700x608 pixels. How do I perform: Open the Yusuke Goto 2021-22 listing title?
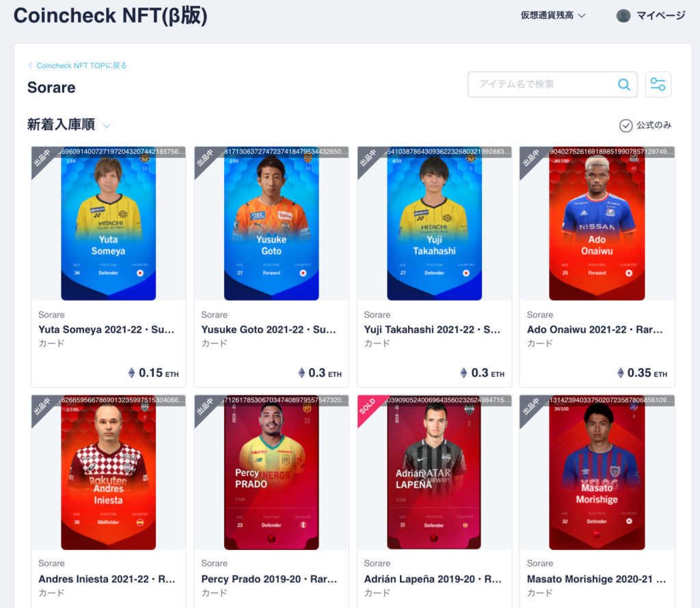click(x=268, y=330)
